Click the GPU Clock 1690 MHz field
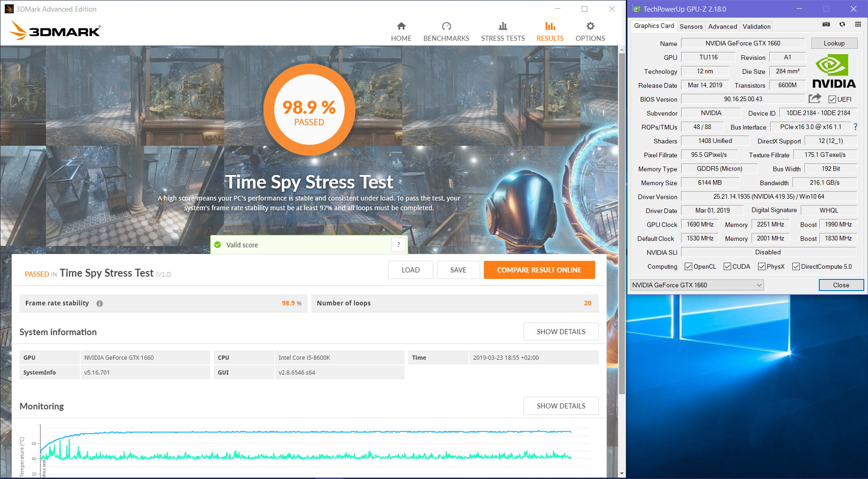868x479 pixels. pyautogui.click(x=700, y=224)
